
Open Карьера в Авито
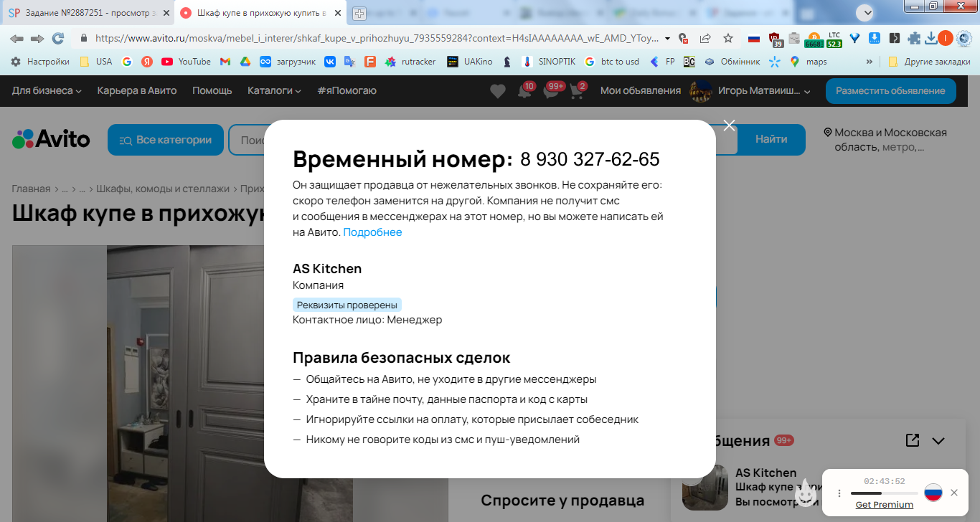(x=137, y=90)
